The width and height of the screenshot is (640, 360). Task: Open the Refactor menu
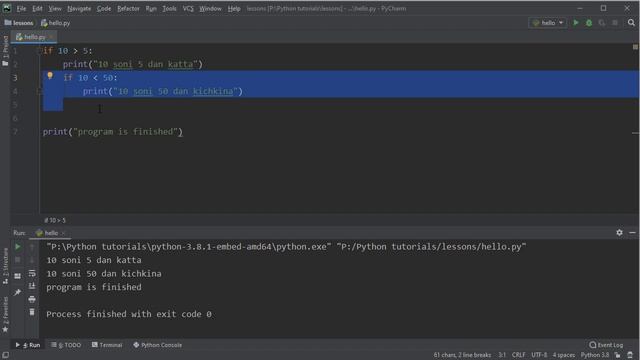pyautogui.click(x=128, y=8)
